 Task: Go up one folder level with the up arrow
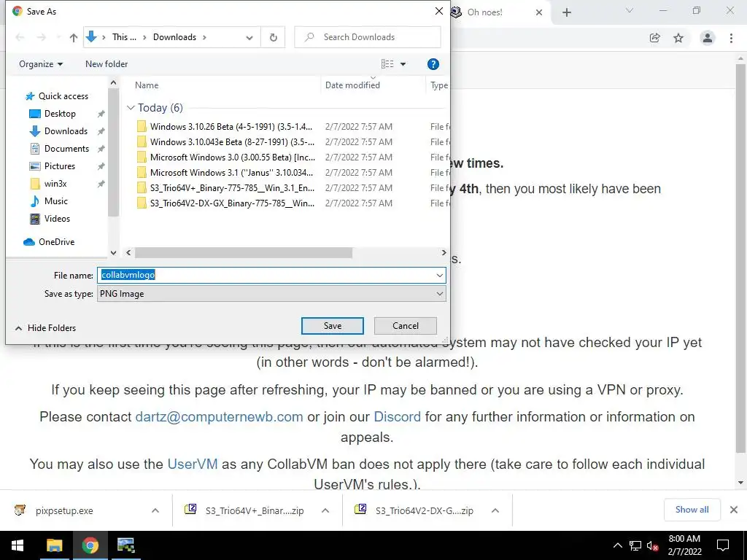pyautogui.click(x=74, y=37)
